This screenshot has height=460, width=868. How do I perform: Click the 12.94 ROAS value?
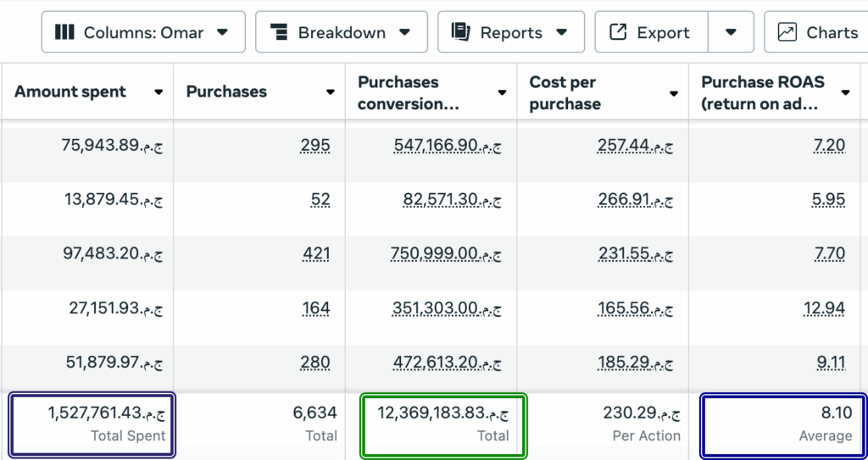coord(829,308)
